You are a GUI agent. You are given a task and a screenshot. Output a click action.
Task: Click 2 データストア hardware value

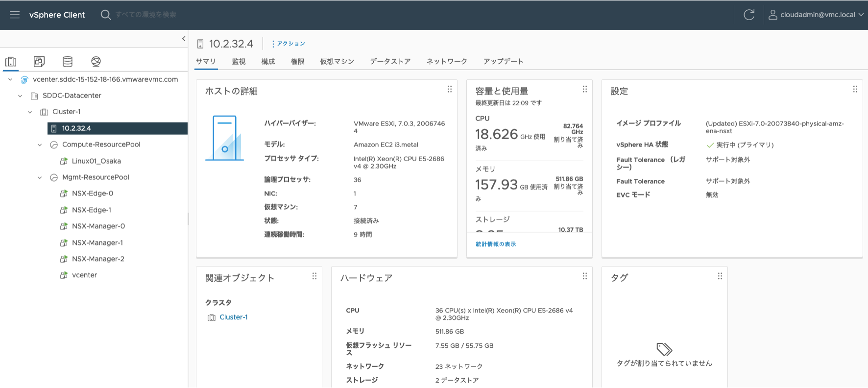457,380
